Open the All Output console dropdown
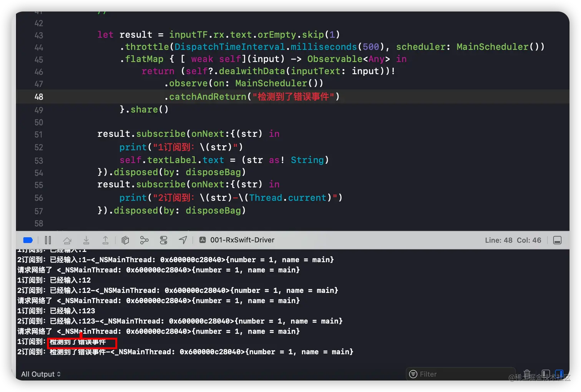 coord(41,374)
